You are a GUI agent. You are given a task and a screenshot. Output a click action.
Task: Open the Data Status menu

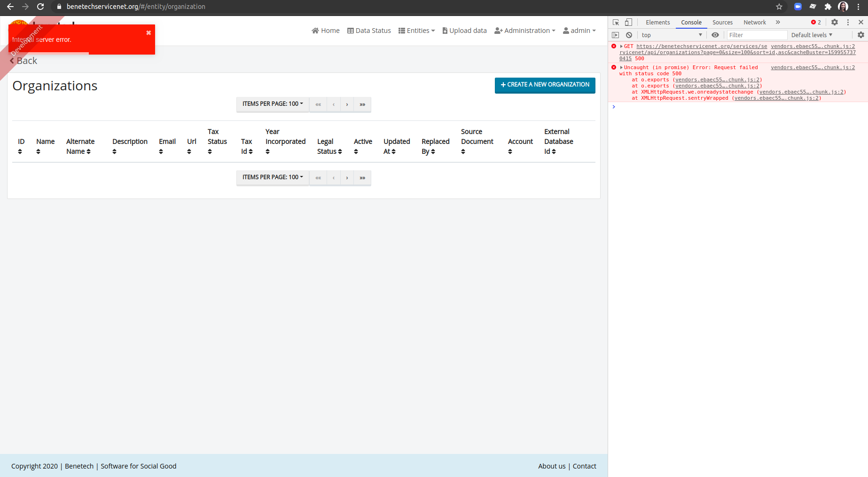[369, 30]
